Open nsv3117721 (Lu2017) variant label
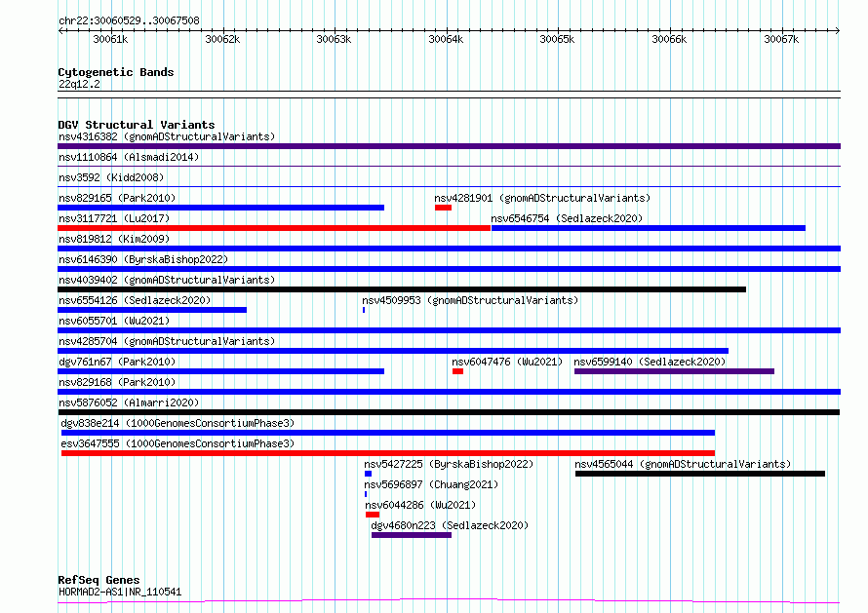This screenshot has width=868, height=613. coord(114,218)
